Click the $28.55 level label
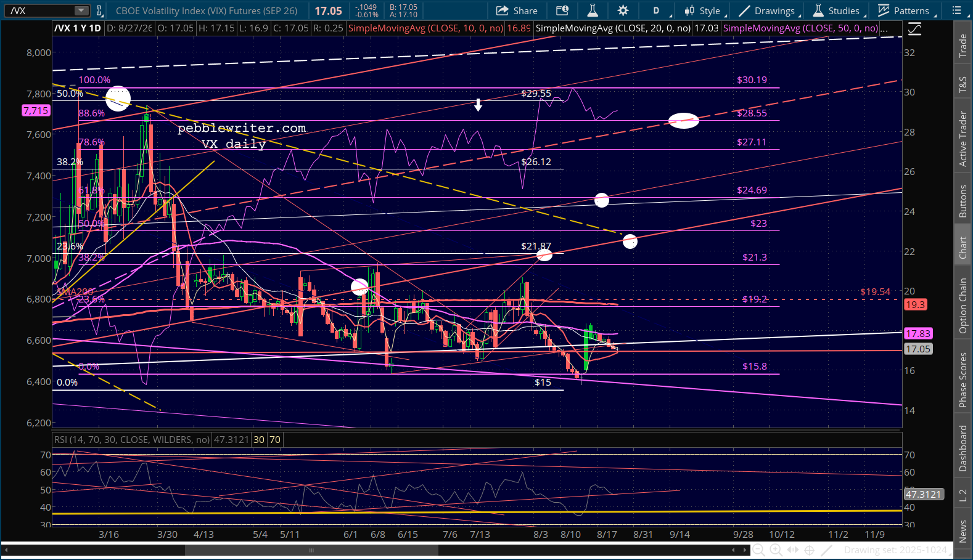The width and height of the screenshot is (973, 560). click(x=752, y=113)
